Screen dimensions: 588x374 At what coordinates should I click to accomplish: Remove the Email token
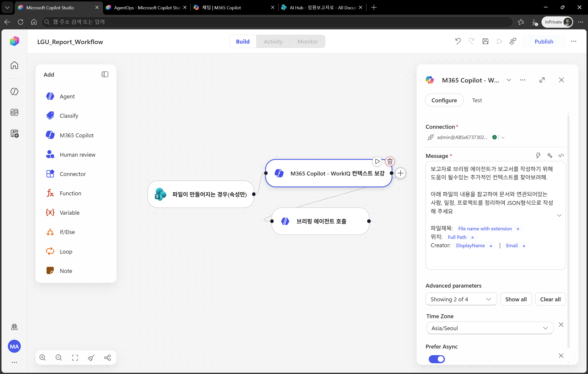(524, 246)
